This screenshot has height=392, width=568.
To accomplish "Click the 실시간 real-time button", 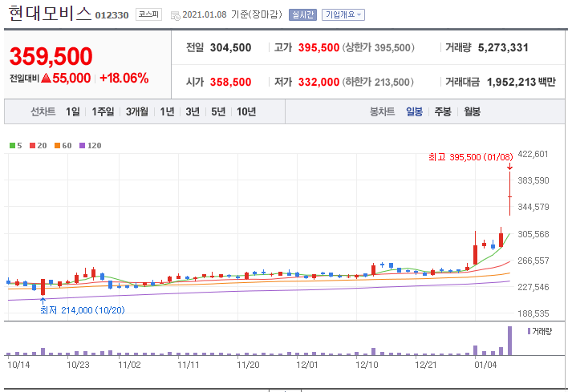I will click(302, 15).
